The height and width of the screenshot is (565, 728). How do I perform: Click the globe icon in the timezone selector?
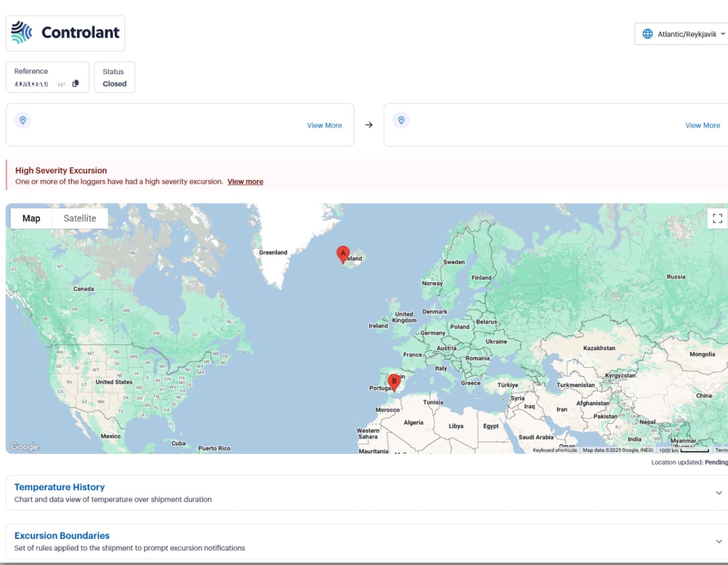(648, 34)
